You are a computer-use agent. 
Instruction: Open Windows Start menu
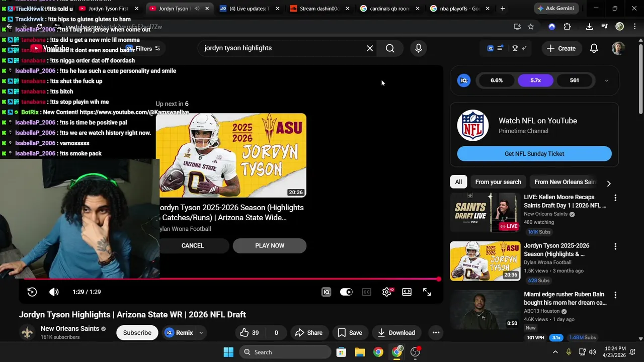(x=228, y=352)
